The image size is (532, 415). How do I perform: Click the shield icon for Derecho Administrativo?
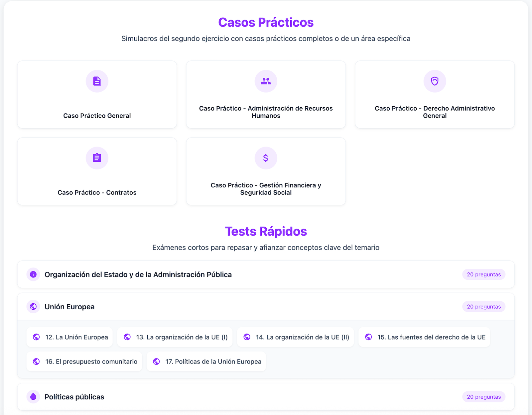click(435, 81)
